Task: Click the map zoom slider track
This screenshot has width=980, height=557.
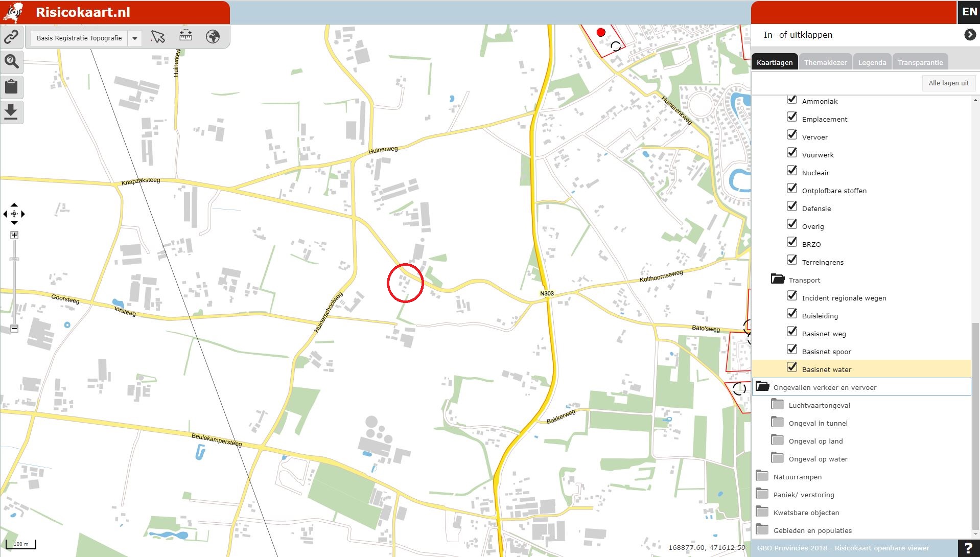Action: coord(14,282)
